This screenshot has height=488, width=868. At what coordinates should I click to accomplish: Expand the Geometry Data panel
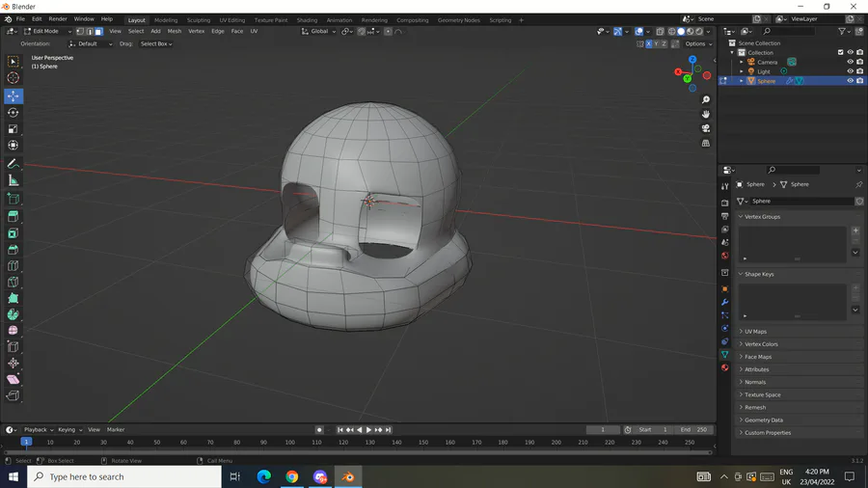(x=763, y=420)
